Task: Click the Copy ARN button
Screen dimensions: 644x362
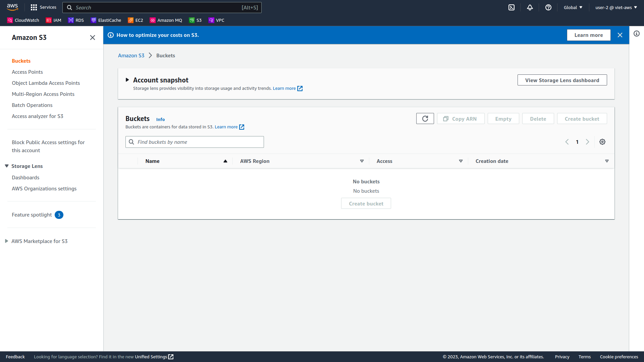Action: tap(461, 119)
